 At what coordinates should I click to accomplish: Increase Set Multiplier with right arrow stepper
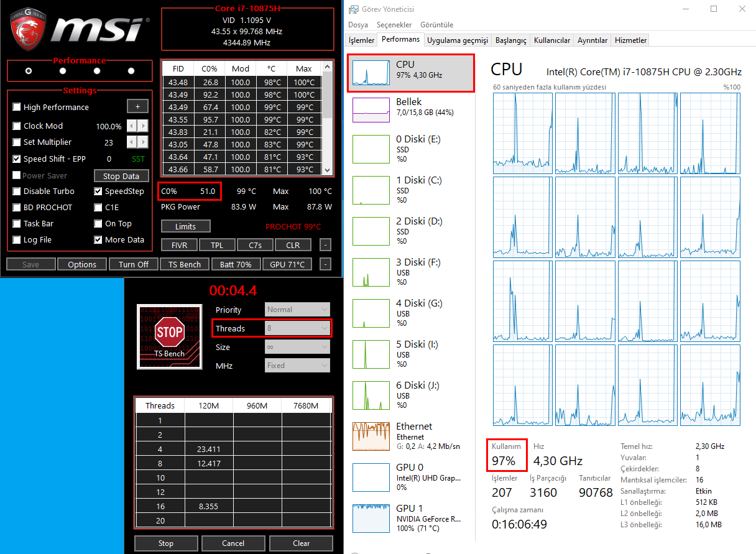pyautogui.click(x=144, y=142)
